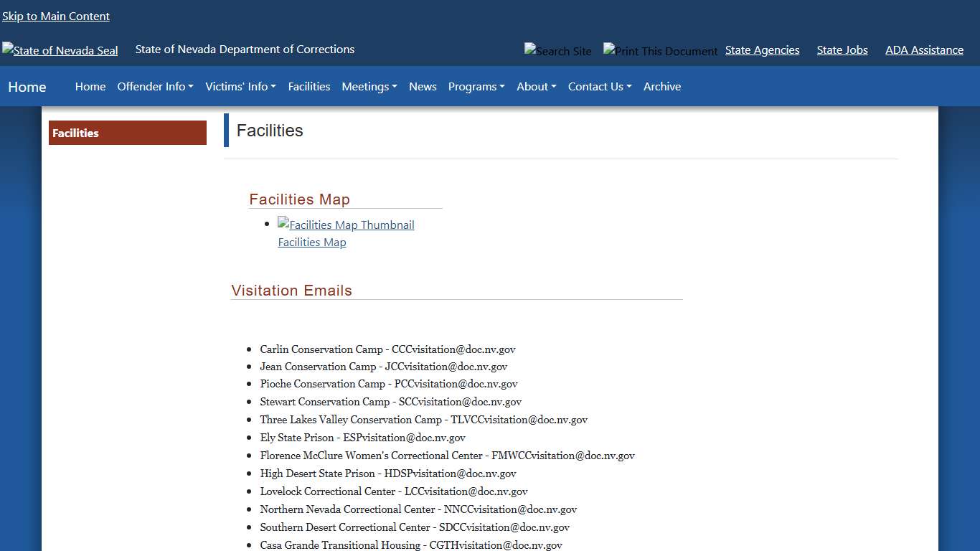Expand the Meetings dropdown

tap(369, 86)
